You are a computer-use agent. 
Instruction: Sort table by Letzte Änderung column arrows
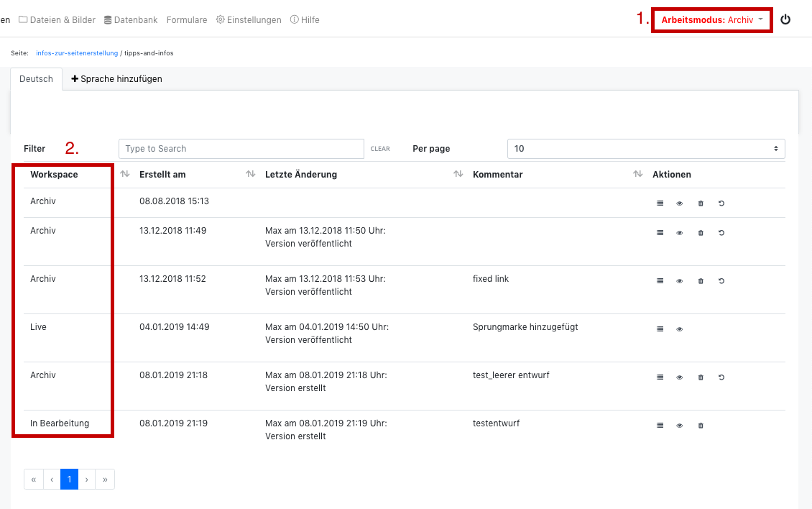coord(458,174)
